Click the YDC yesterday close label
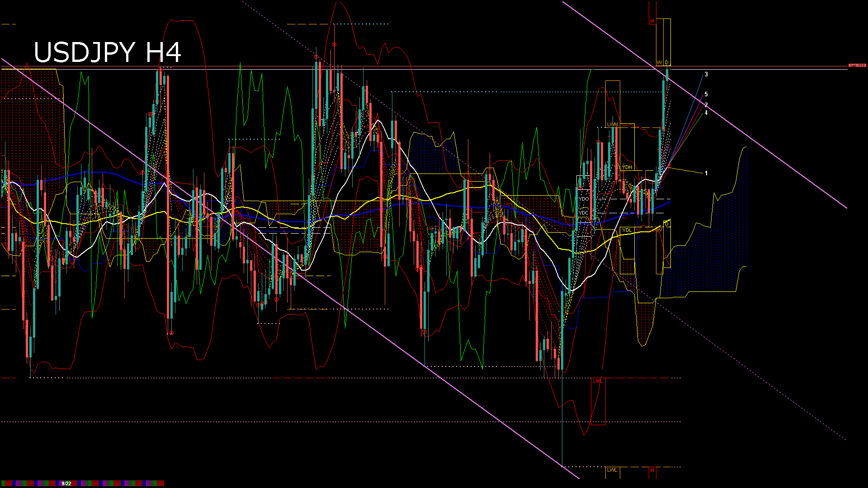Viewport: 868px width, 488px height. click(584, 213)
